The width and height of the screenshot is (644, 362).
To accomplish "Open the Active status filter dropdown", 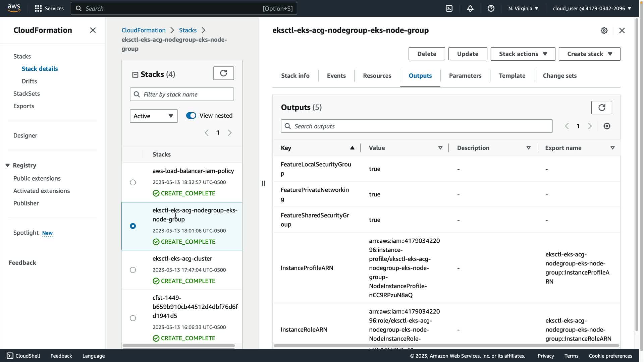I will (154, 116).
